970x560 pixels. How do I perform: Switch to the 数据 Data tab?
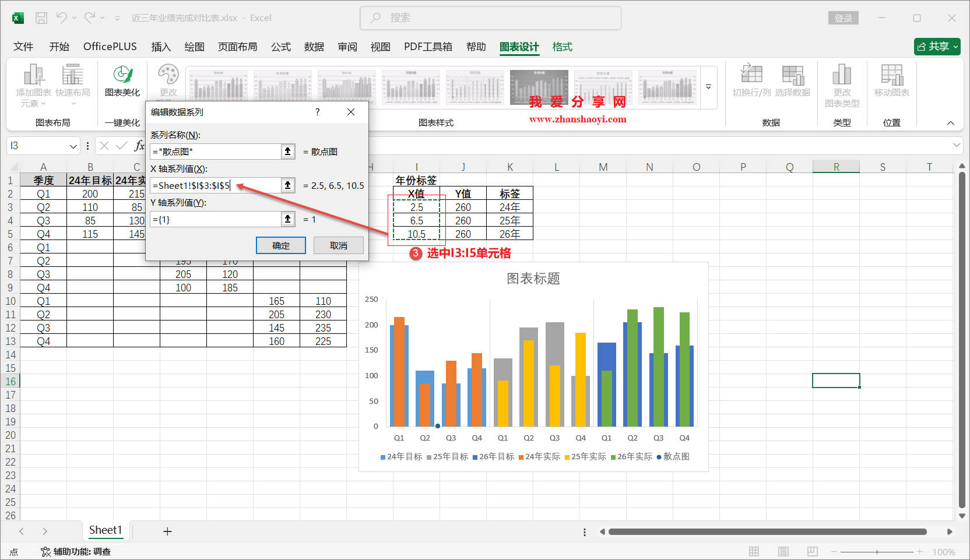click(x=314, y=47)
